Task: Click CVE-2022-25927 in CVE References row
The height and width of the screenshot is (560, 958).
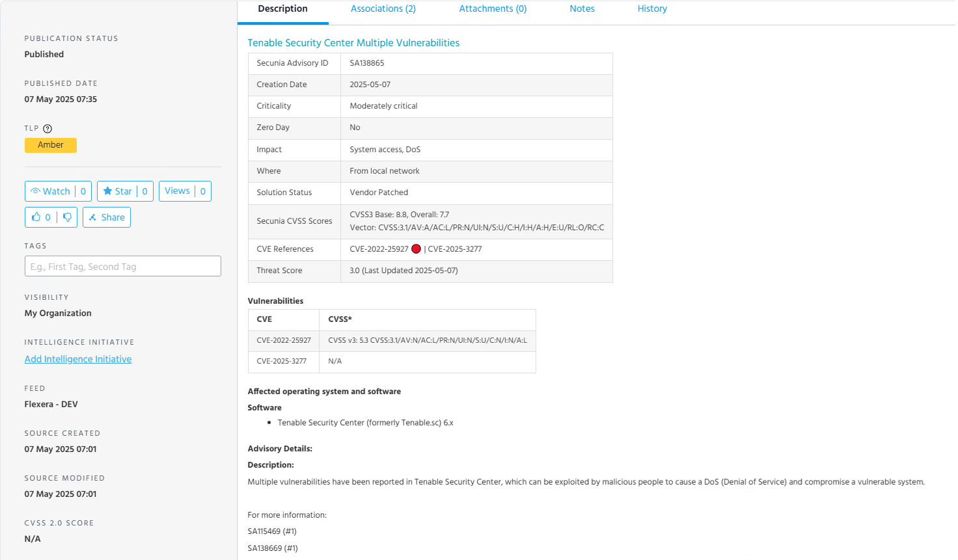Action: [x=379, y=249]
